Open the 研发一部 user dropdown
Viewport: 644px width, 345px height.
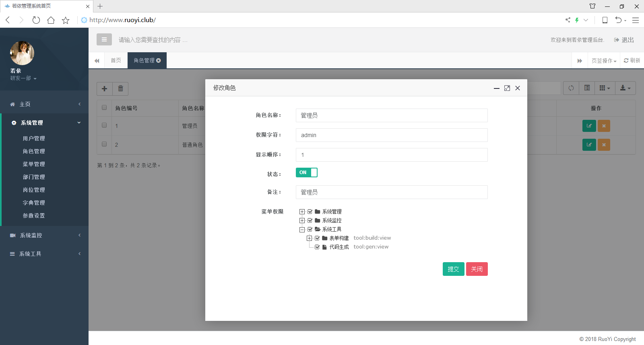[x=23, y=78]
